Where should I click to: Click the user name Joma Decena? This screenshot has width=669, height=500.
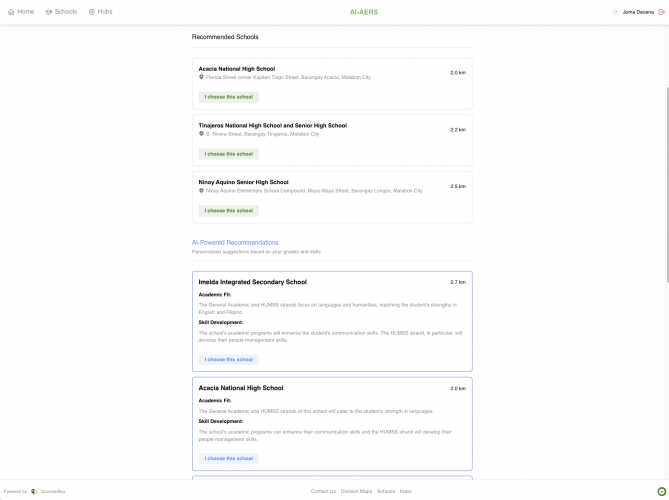638,12
